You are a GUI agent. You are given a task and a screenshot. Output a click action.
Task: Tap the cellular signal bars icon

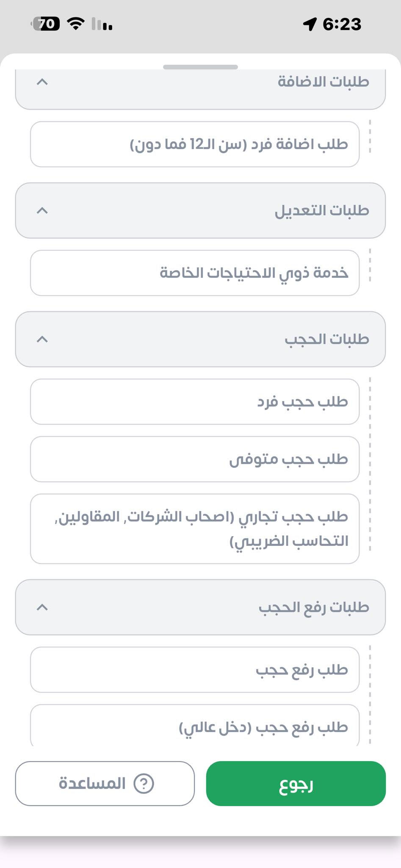pyautogui.click(x=102, y=25)
